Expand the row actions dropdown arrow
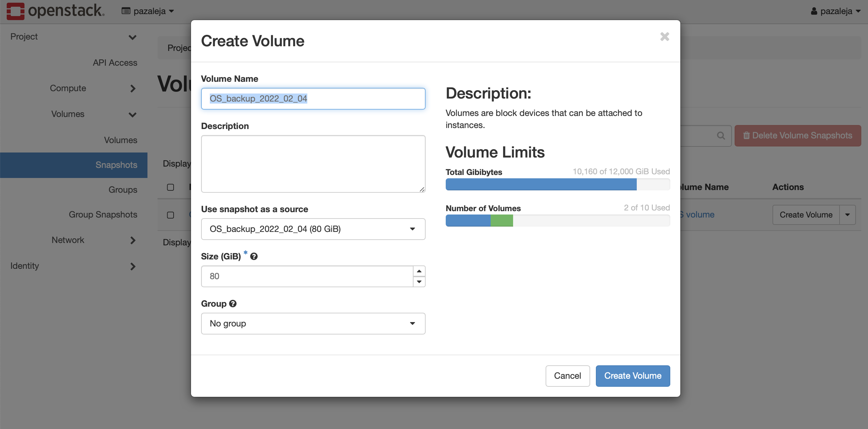This screenshot has height=429, width=868. coord(848,215)
